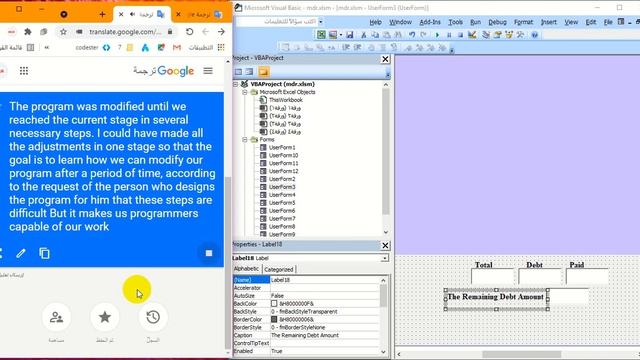Click the BorderColor color swatch in Properties

(x=274, y=320)
